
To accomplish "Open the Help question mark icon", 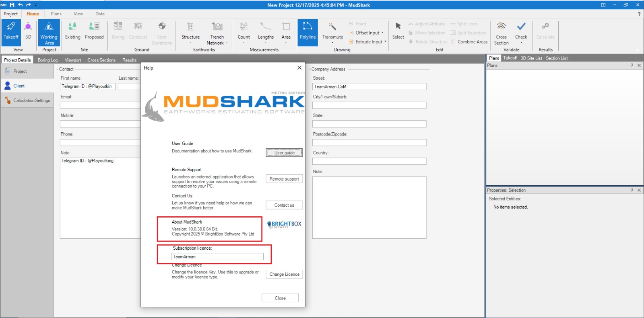I will click(x=639, y=14).
